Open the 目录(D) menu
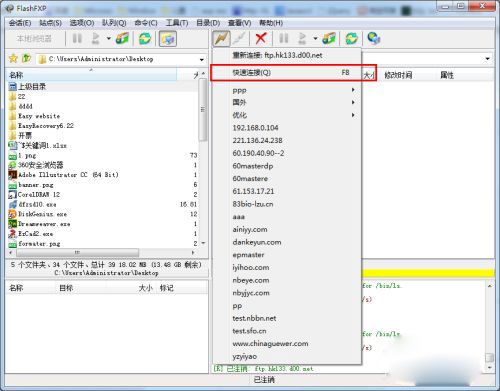 (x=208, y=23)
